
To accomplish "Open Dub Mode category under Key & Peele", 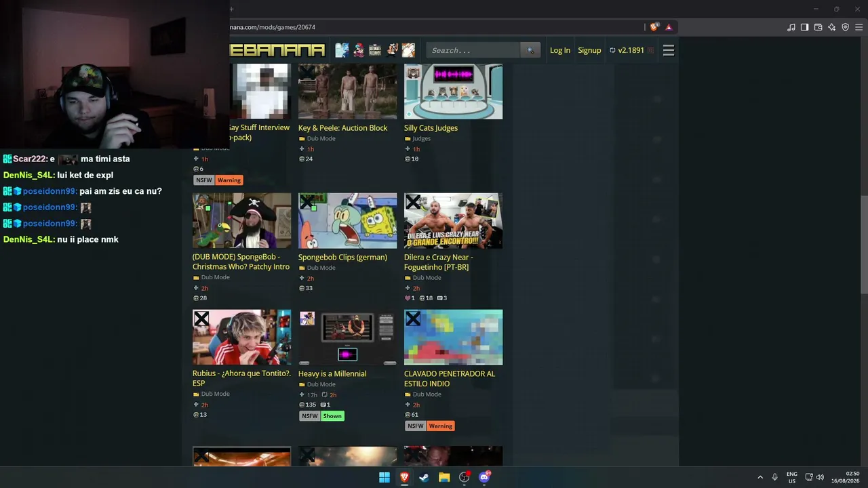I will [x=321, y=139].
